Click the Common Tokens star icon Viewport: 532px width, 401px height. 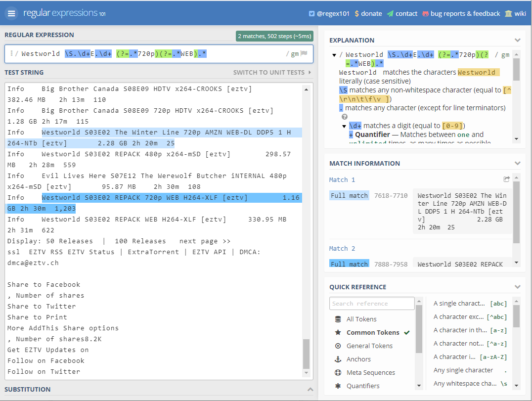pos(338,332)
